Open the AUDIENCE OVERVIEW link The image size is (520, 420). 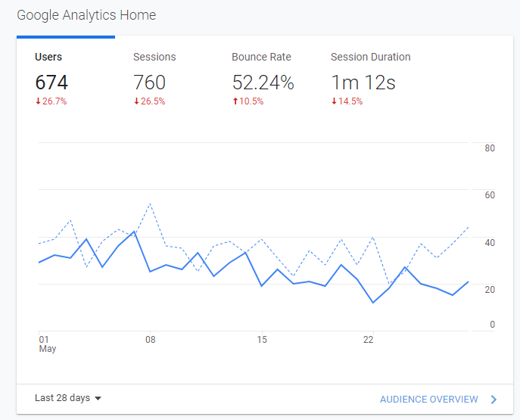(x=429, y=399)
